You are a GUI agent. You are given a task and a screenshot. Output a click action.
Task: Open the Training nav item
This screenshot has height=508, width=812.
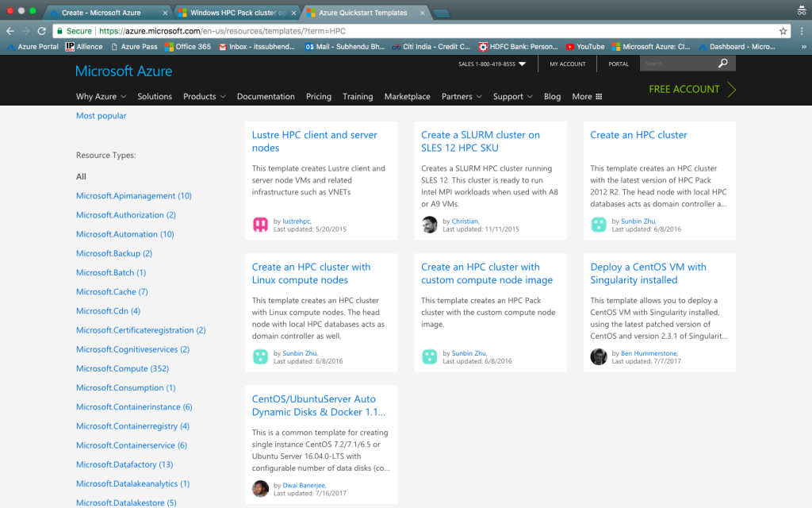(x=358, y=96)
